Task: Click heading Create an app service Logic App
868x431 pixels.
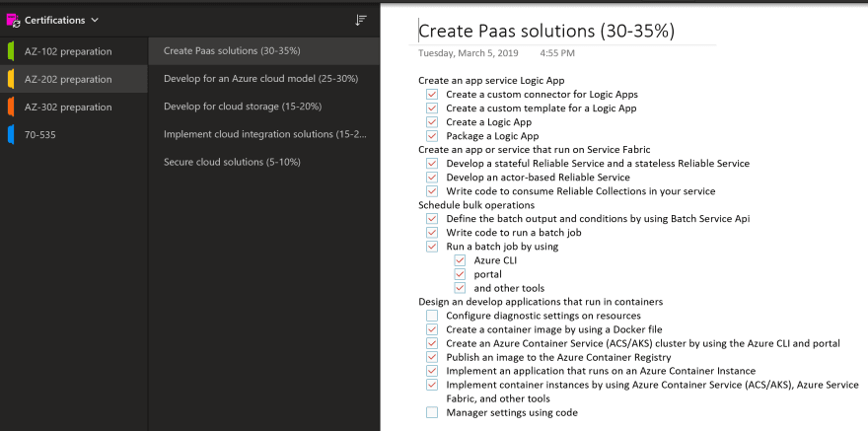Action: point(491,81)
